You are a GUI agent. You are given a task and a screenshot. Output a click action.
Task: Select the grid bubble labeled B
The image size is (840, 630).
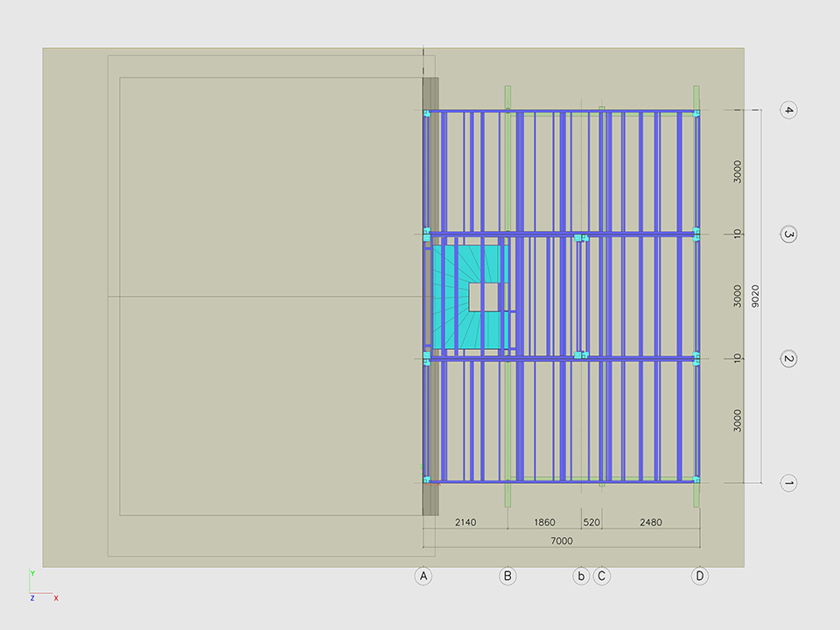pyautogui.click(x=507, y=576)
